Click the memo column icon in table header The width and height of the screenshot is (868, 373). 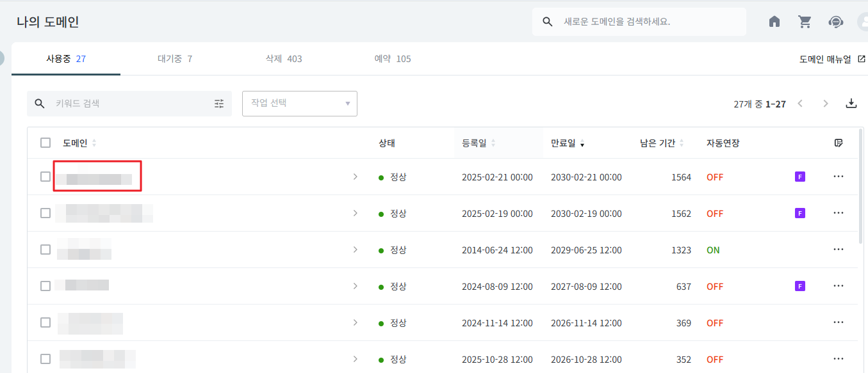pos(839,143)
